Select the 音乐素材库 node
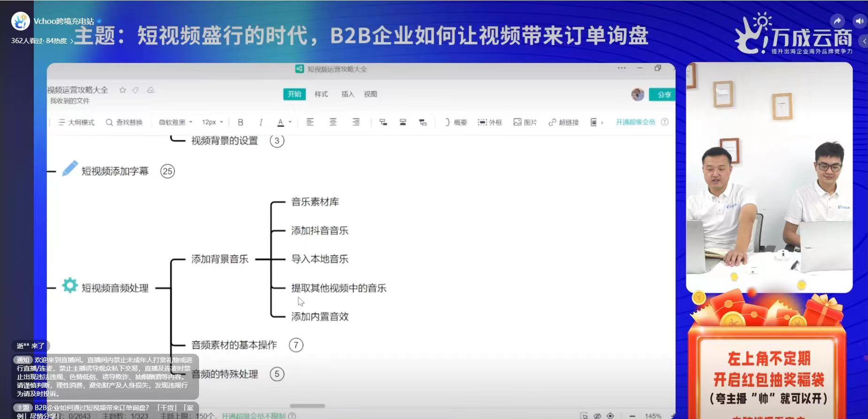Viewport: 868px width, 419px height. 315,202
